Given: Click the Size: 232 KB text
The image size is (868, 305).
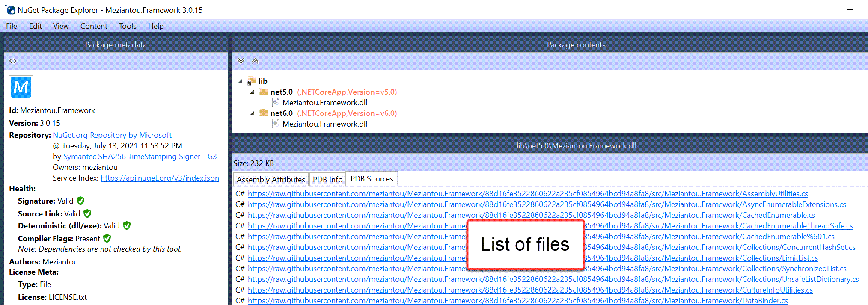Looking at the screenshot, I should point(253,163).
